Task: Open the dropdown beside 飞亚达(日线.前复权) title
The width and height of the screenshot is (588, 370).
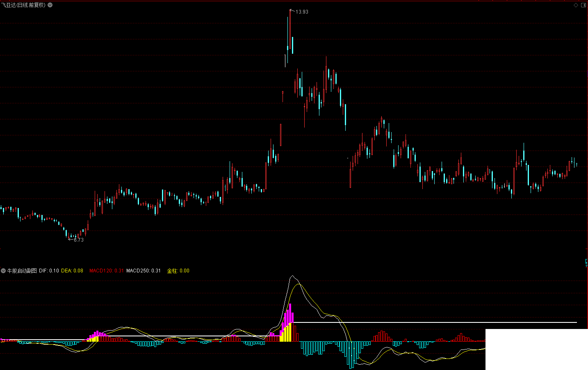Action: (x=50, y=5)
